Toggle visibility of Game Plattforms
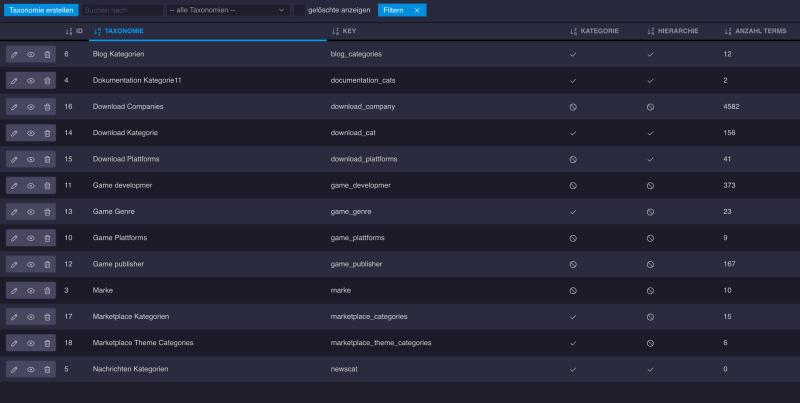 click(x=31, y=239)
